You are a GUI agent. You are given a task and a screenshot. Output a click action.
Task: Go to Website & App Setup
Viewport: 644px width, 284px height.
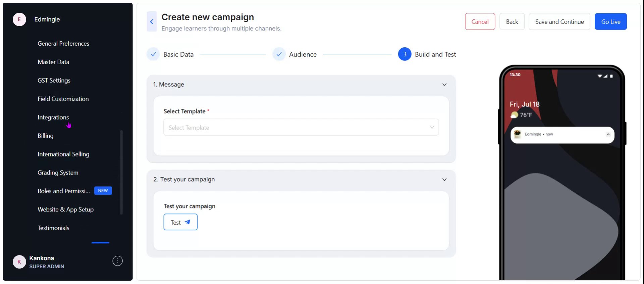(x=65, y=209)
